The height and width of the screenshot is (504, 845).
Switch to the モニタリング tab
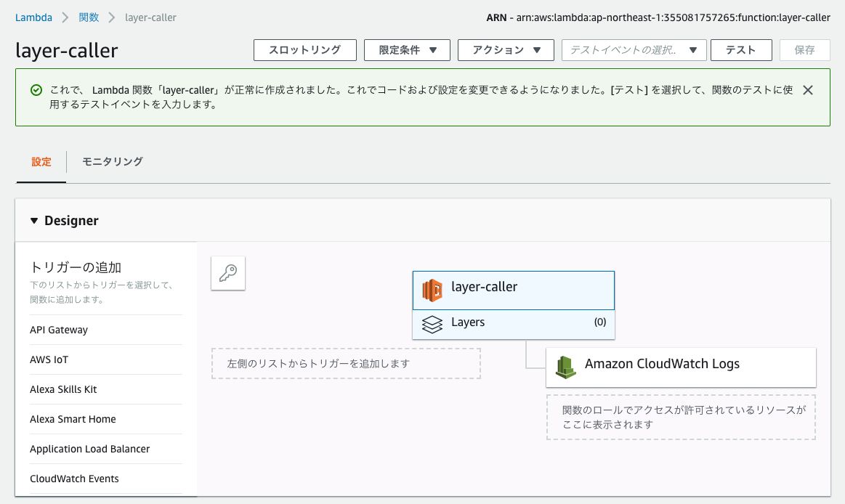point(112,162)
